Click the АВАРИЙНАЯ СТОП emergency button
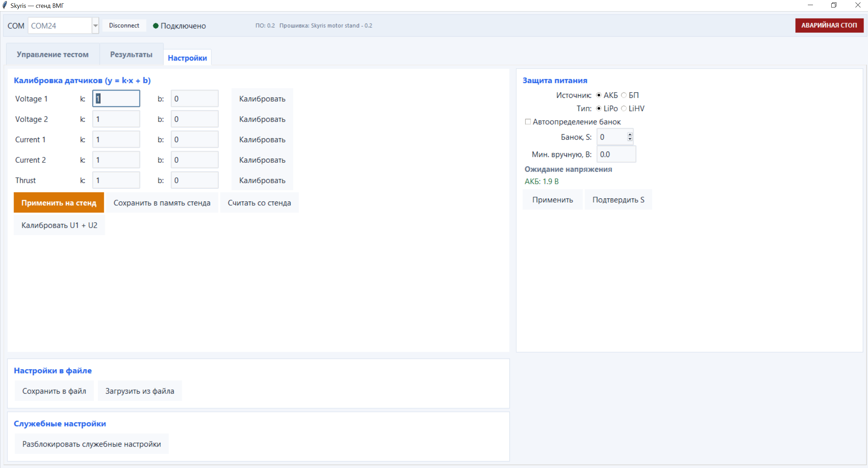 829,25
